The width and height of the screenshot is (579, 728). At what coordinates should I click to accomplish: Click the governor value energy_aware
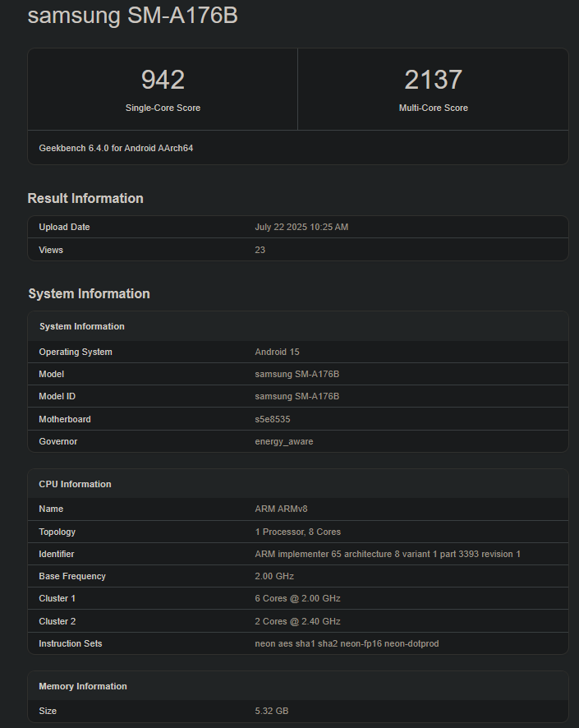click(x=283, y=441)
